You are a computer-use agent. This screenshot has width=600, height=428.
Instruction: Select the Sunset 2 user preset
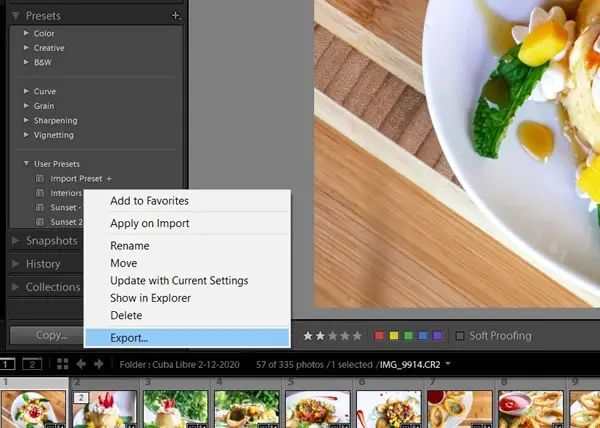tap(67, 222)
